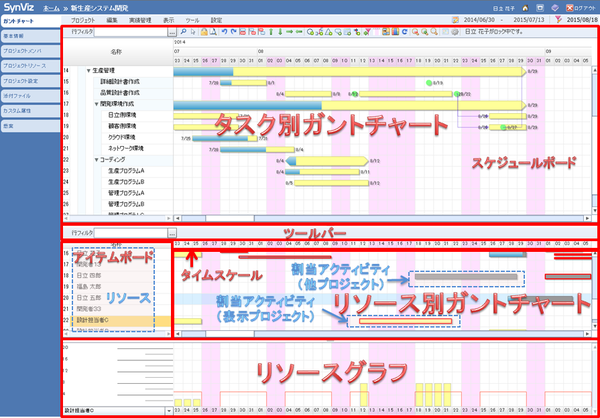Image resolution: width=600 pixels, height=418 pixels.
Task: Click the 名称 column header in task list
Action: click(118, 52)
